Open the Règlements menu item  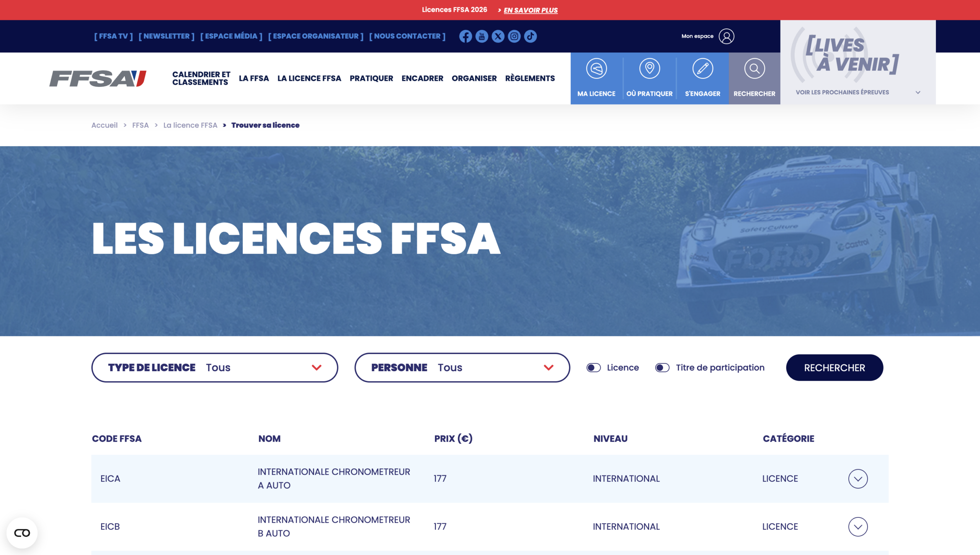click(x=530, y=79)
